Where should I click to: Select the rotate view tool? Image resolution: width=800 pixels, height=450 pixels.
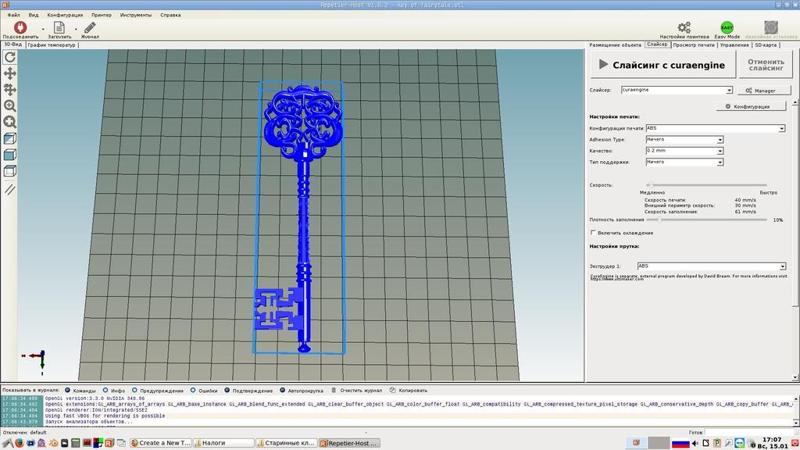(10, 57)
